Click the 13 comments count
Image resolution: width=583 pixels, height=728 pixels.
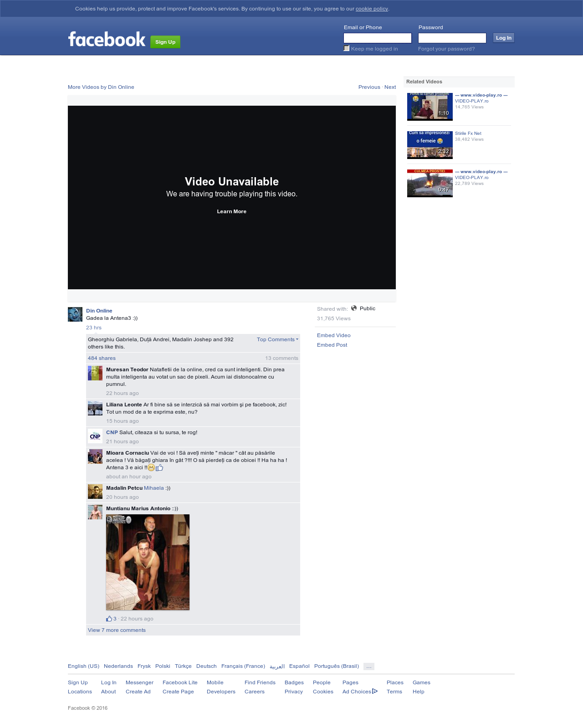point(282,358)
